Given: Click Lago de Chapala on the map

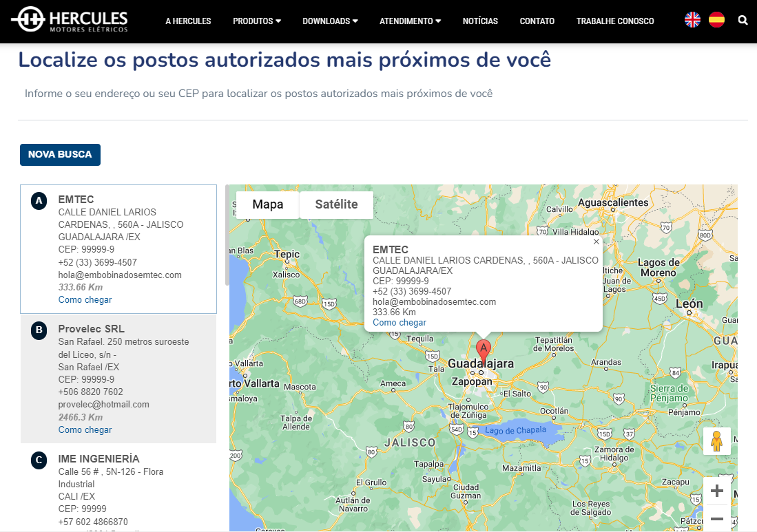Looking at the screenshot, I should 516,430.
